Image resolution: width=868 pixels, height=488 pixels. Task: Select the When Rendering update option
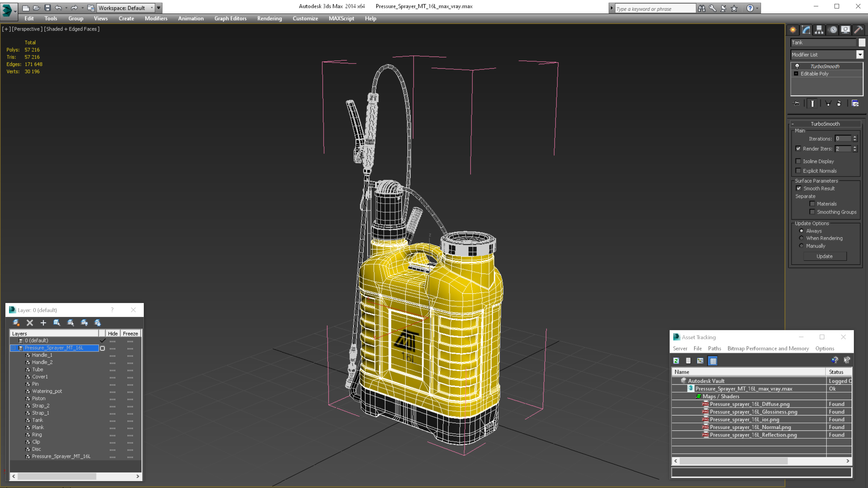[802, 238]
